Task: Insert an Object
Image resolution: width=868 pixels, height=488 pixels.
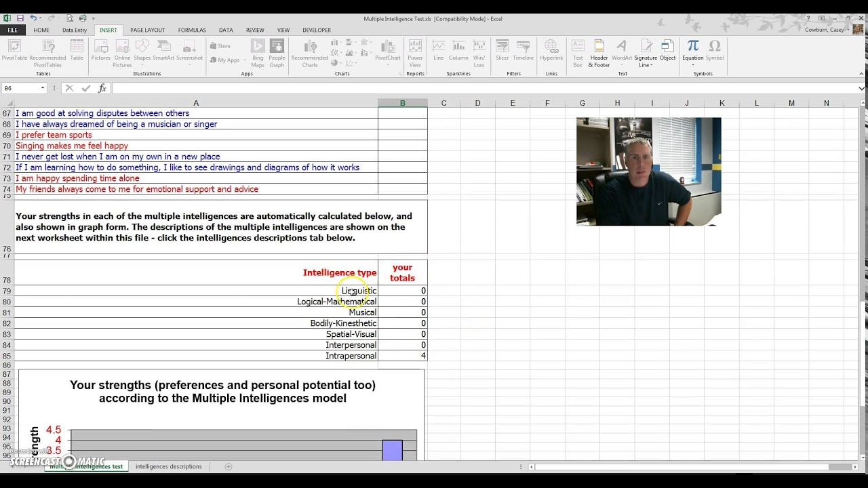Action: coord(668,51)
